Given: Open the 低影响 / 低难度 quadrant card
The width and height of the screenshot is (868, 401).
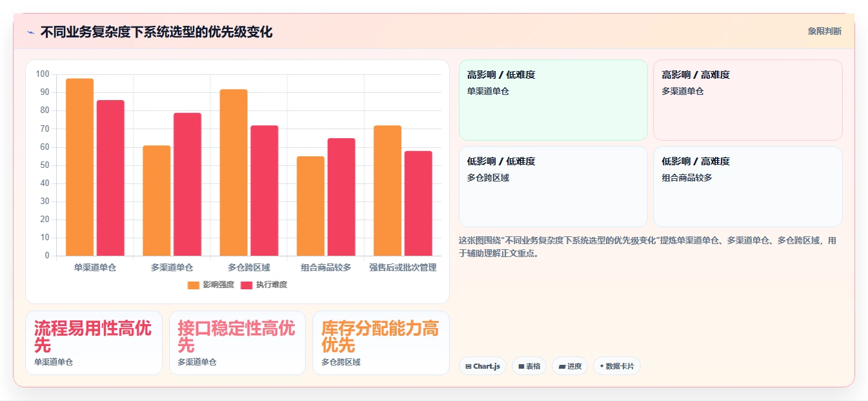Looking at the screenshot, I should tap(553, 187).
